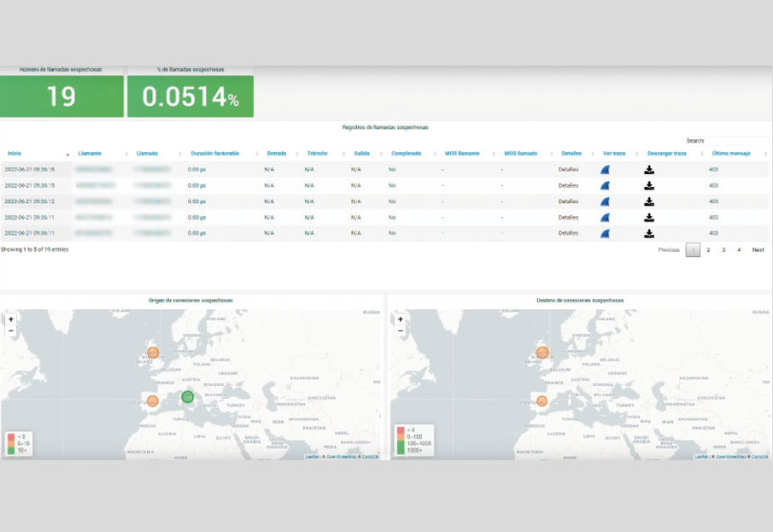
Task: Click the 403 last message of the 09:36:18 call
Action: (x=713, y=170)
